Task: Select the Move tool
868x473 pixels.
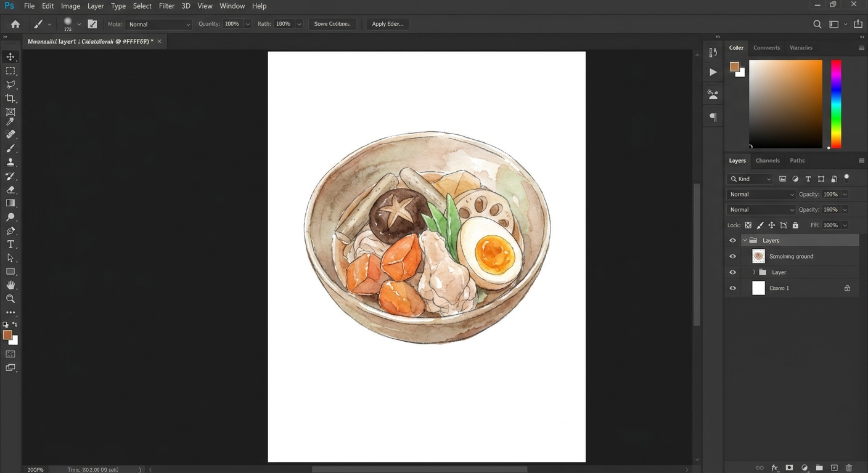Action: pyautogui.click(x=10, y=57)
